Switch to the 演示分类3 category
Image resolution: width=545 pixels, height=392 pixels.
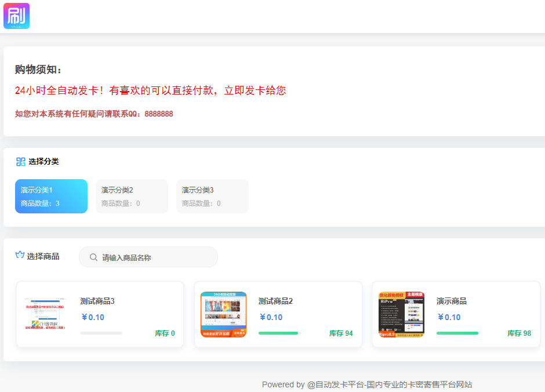point(212,196)
